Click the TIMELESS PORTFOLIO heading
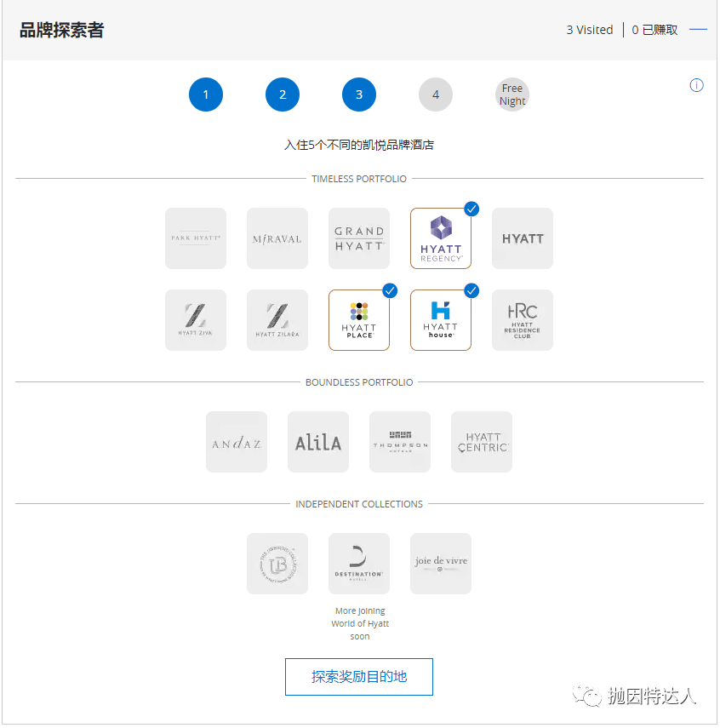The height and width of the screenshot is (728, 720). pos(359,179)
